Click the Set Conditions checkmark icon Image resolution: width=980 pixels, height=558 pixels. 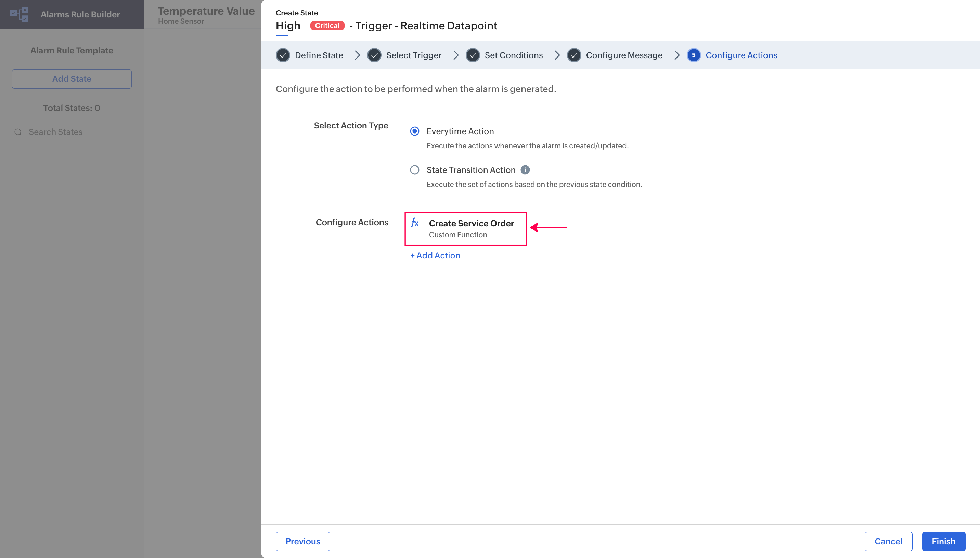click(x=473, y=55)
